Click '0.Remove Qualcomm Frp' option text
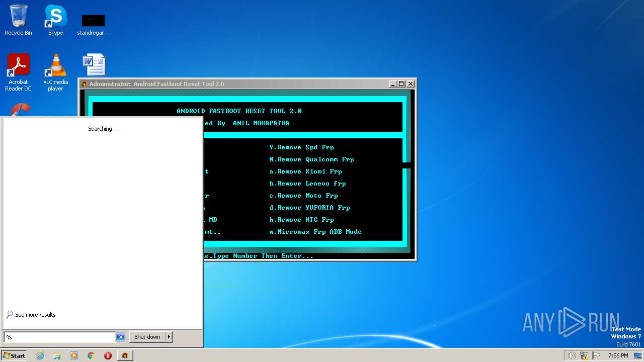Viewport: 644px width, 362px height. [x=311, y=159]
